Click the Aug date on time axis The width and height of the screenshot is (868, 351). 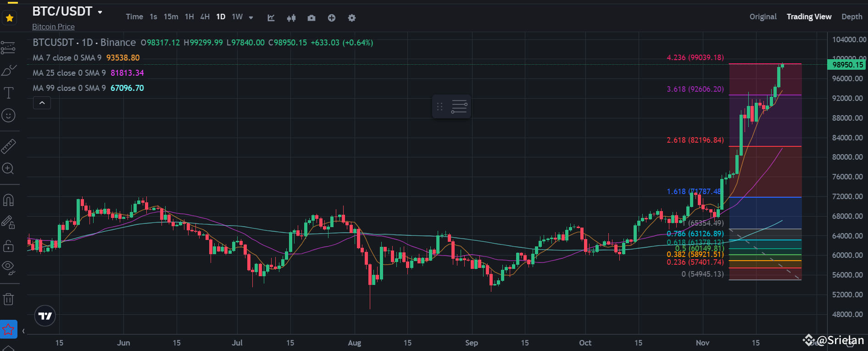[354, 343]
